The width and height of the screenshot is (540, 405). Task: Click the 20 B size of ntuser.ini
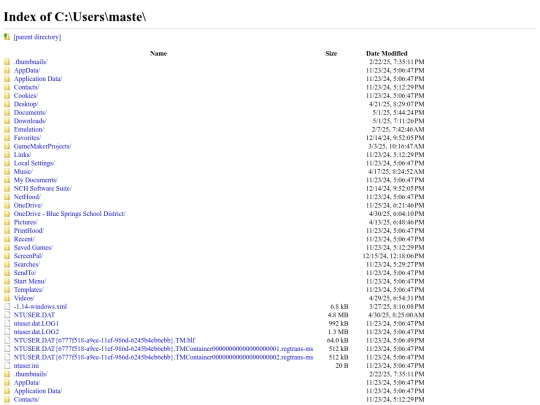coord(342,366)
